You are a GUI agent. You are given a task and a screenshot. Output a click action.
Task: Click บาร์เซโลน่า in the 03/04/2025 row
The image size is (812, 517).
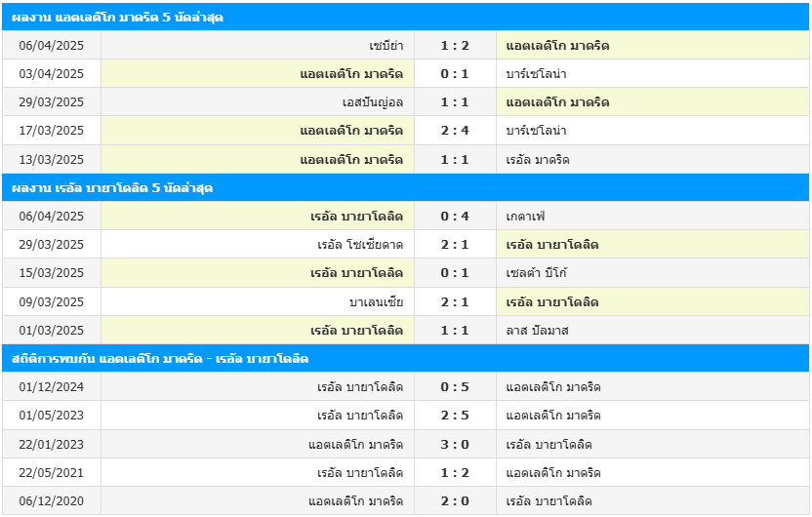pos(537,74)
